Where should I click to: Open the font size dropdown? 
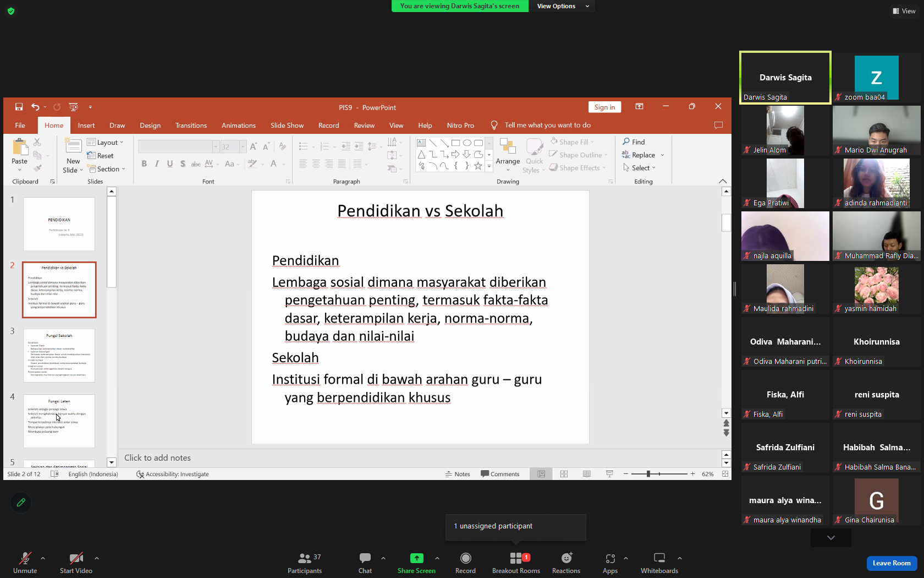click(x=243, y=146)
